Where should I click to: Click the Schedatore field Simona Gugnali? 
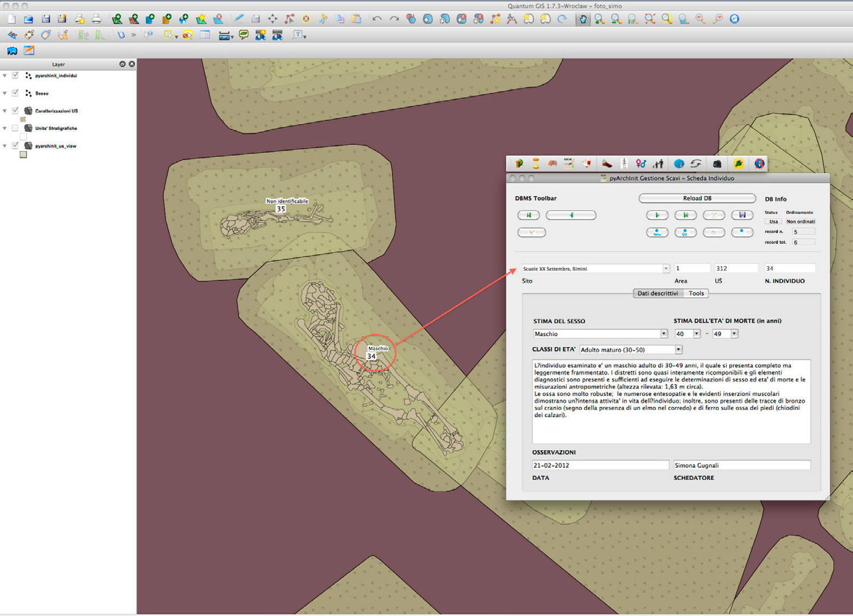pos(742,466)
